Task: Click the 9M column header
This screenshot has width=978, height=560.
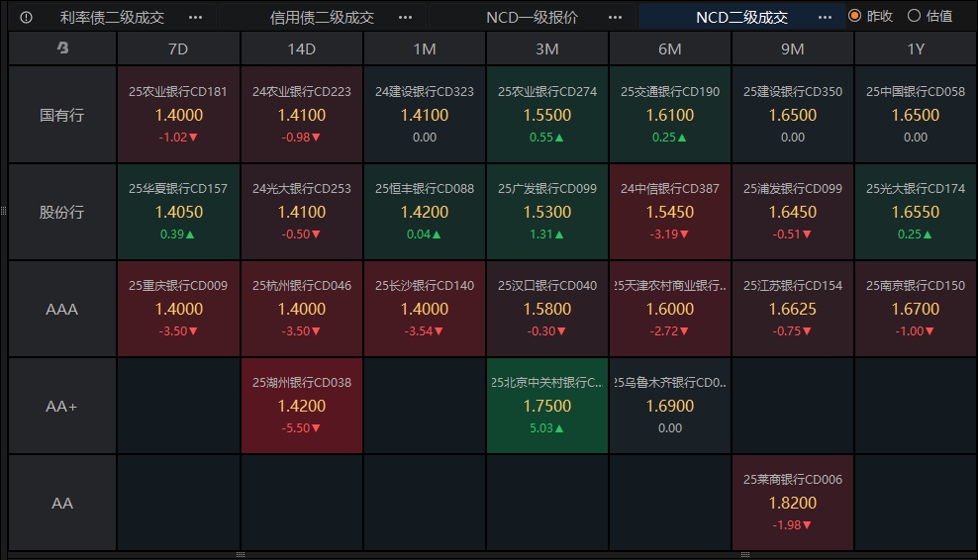Action: (x=793, y=48)
